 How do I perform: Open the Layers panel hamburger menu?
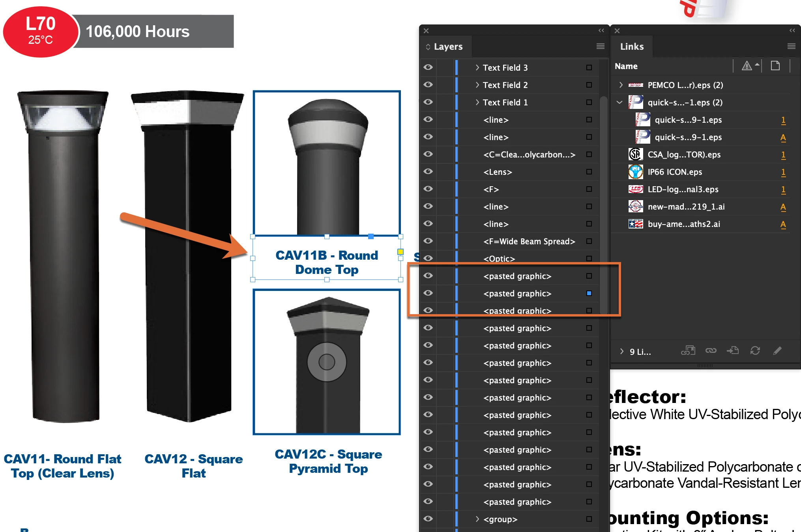600,46
